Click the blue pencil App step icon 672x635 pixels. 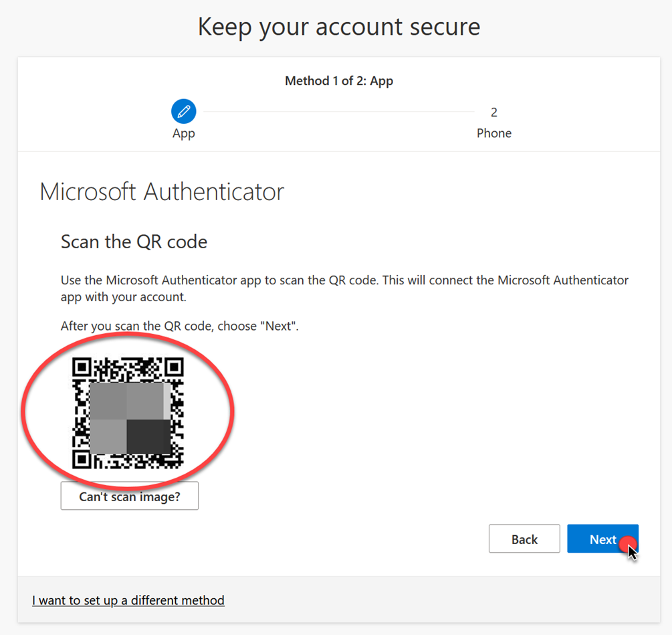coord(183,111)
